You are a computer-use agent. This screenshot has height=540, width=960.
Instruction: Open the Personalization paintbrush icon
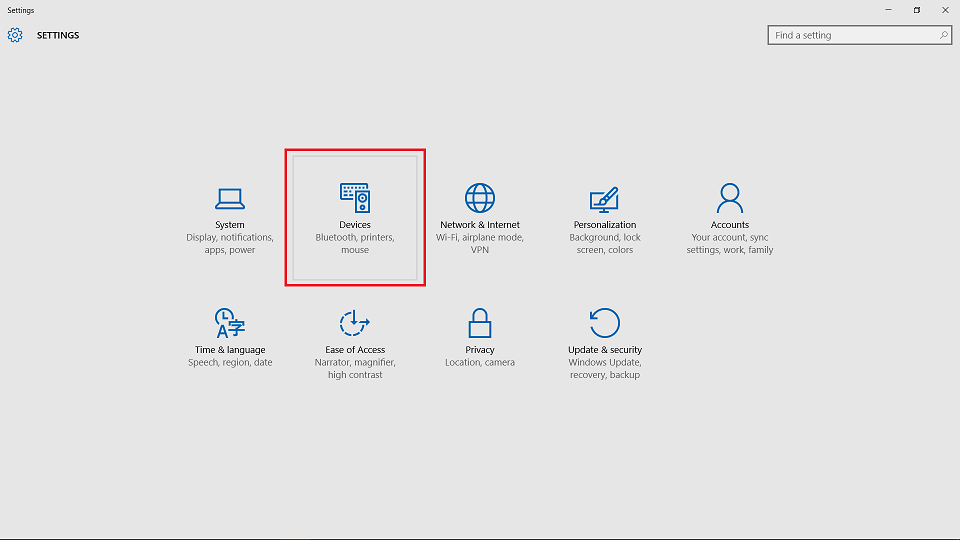click(x=604, y=200)
